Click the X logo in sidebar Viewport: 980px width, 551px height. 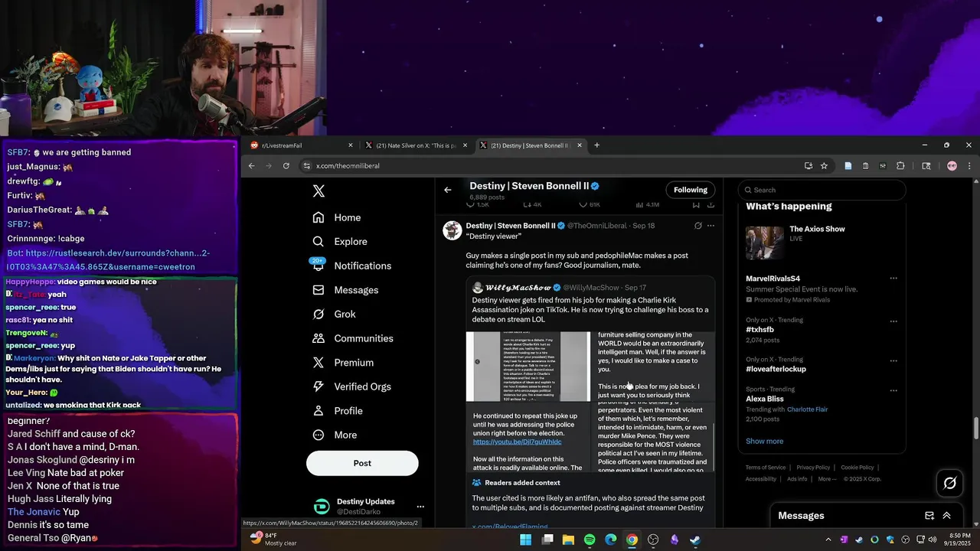318,191
